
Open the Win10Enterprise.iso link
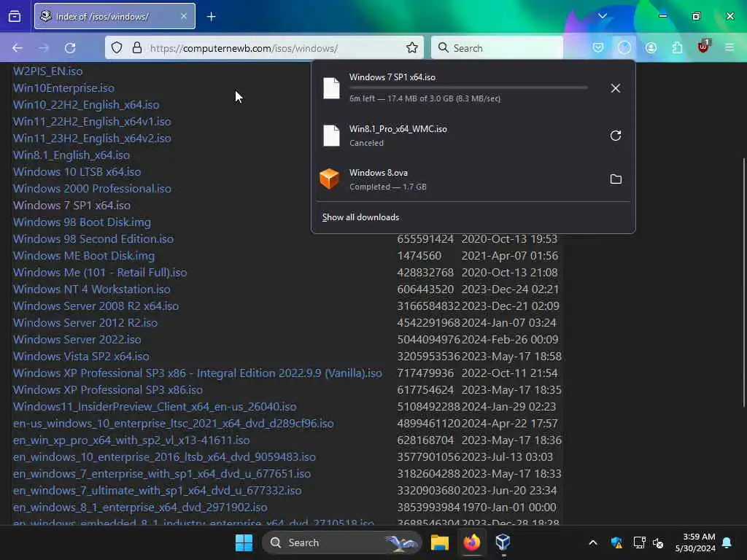(x=63, y=88)
